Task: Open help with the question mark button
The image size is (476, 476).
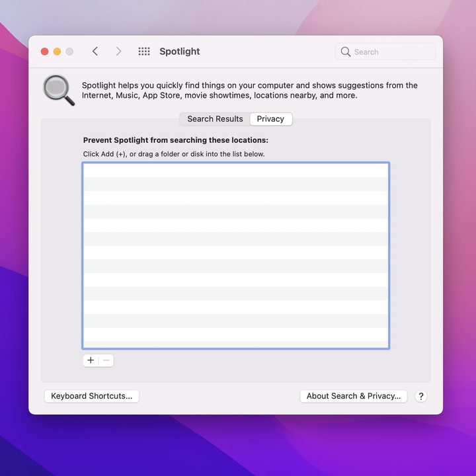Action: pyautogui.click(x=420, y=396)
